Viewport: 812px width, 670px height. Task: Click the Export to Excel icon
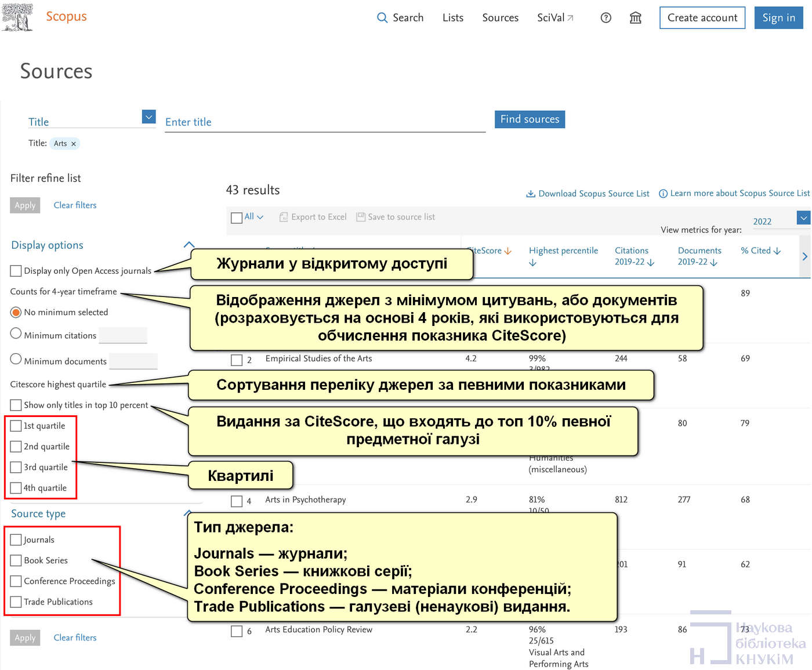284,217
